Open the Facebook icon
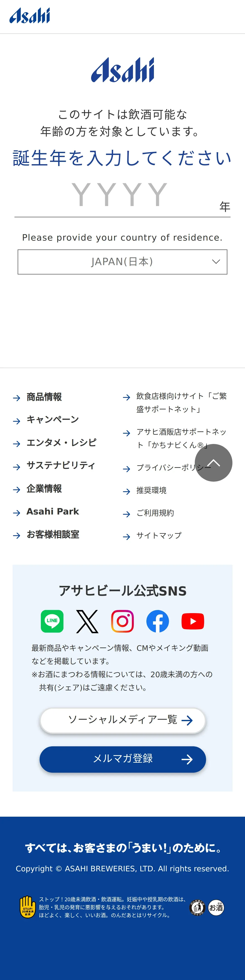Image resolution: width=245 pixels, height=980 pixels. (x=157, y=621)
